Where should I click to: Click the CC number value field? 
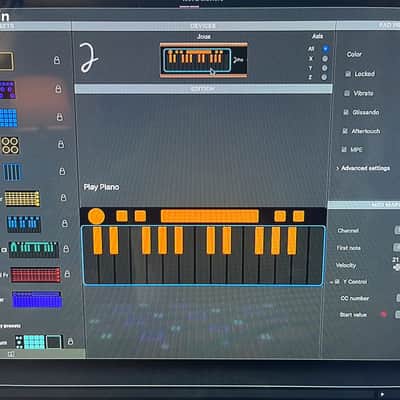point(398,298)
